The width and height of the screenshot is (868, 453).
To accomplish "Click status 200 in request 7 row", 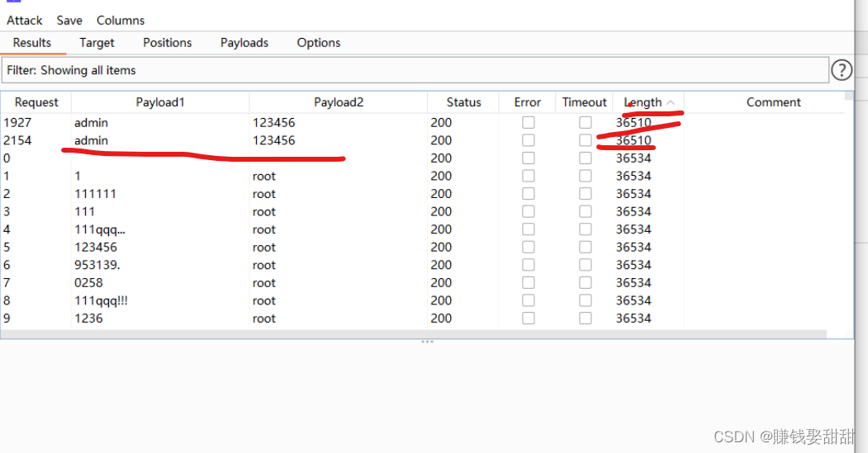I will tap(441, 283).
